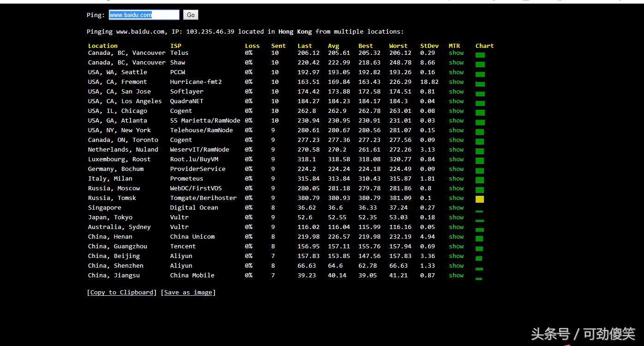Click the yellow chart bar for Russia, Tomsk
This screenshot has height=346, width=644.
480,199
